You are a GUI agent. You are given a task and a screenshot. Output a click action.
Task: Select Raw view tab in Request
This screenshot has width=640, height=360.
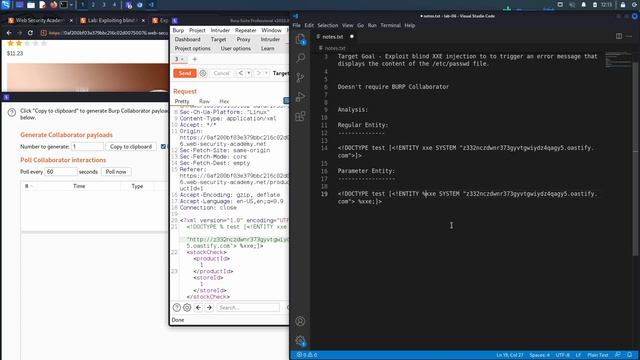[204, 101]
